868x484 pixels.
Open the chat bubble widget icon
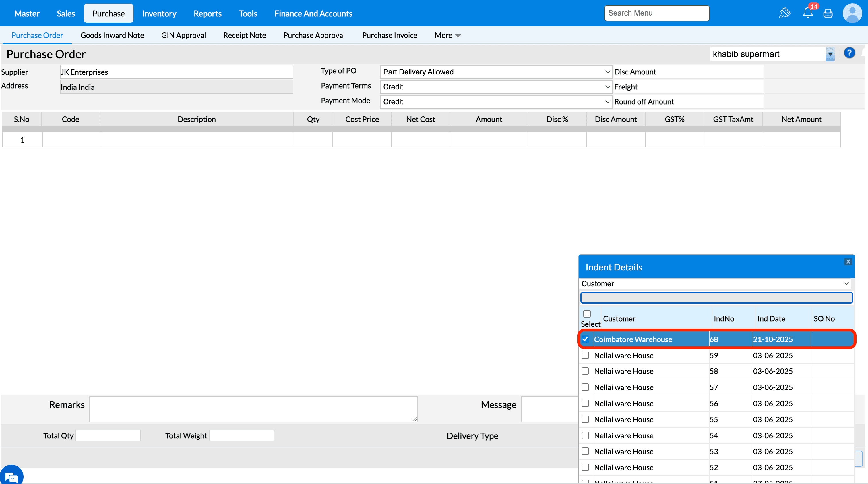point(11,477)
